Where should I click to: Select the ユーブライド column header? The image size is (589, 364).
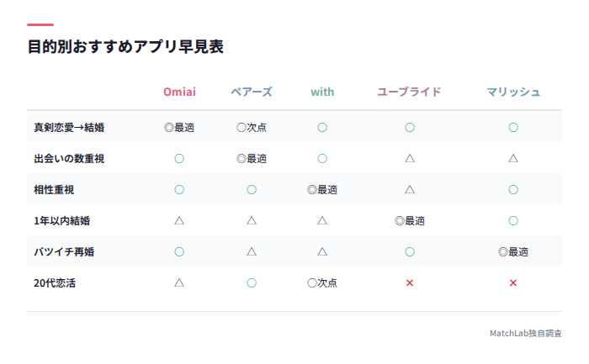tap(409, 92)
